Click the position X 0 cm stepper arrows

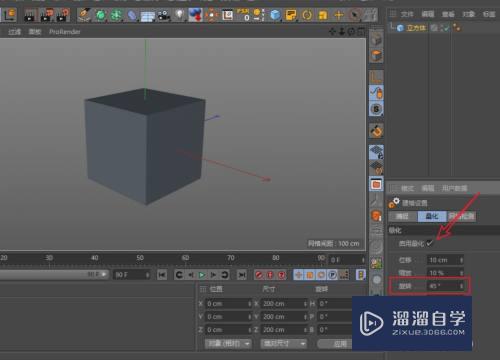pos(249,304)
